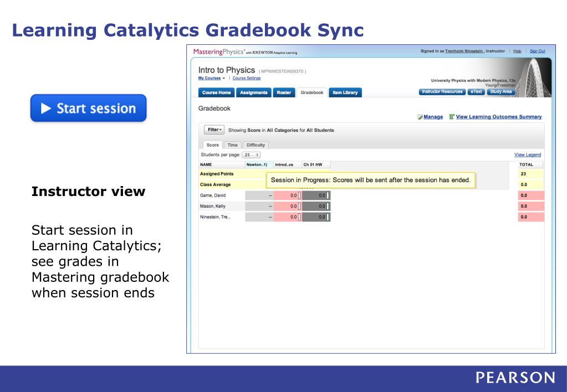Image resolution: width=567 pixels, height=392 pixels.
Task: Open the My Courses dropdown
Action: (x=211, y=78)
